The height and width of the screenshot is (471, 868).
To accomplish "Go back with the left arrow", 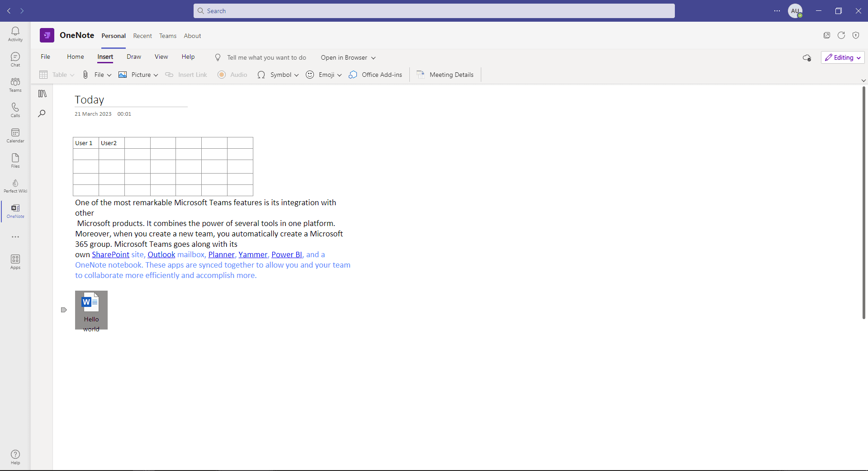I will [9, 11].
